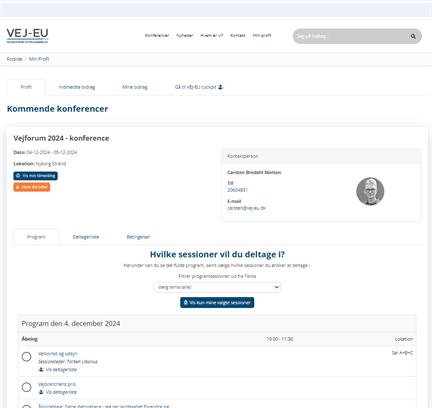432x408 pixels.
Task: Switch to the Deltagerliste tab
Action: pos(86,237)
